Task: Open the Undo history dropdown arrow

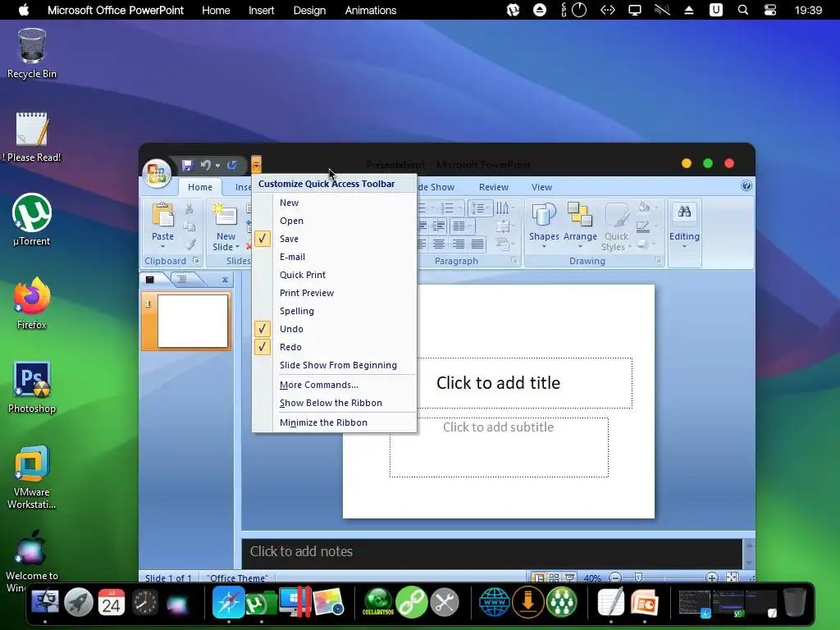Action: point(217,166)
